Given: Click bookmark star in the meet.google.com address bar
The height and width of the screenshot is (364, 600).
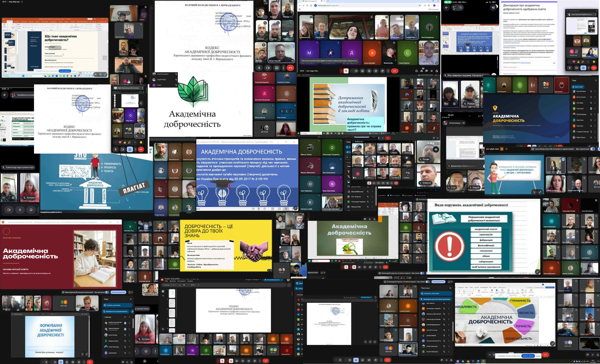Looking at the screenshot, I should 420,5.
